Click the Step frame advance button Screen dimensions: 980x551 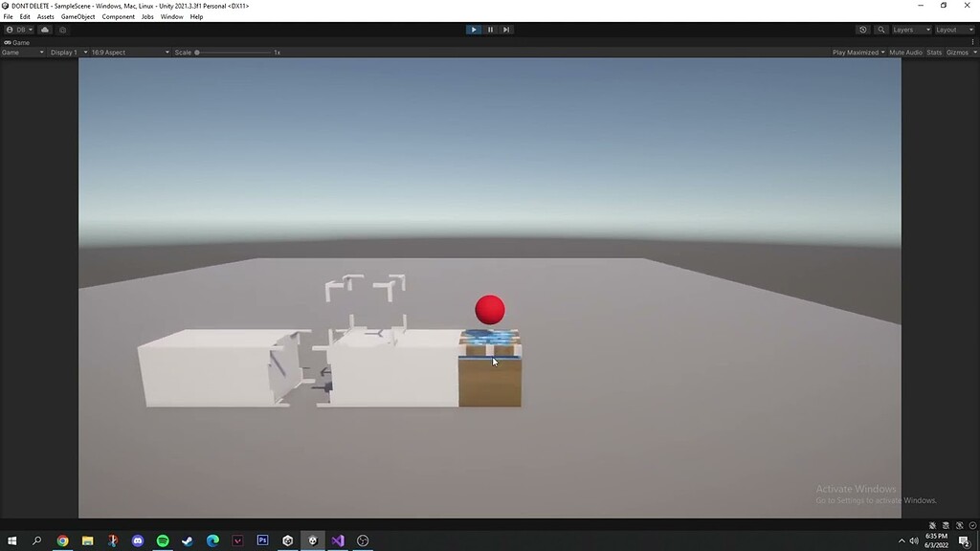[x=505, y=29]
